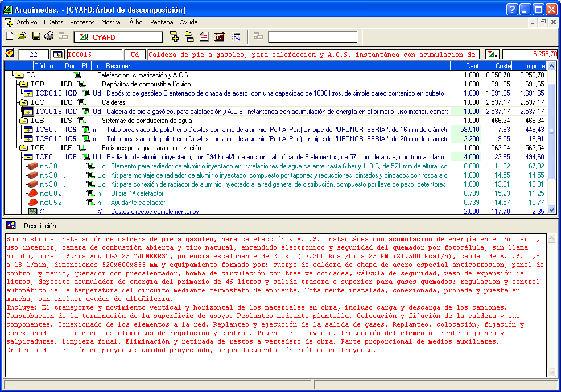
Task: Expand the ICC015 item node
Action: (28, 112)
